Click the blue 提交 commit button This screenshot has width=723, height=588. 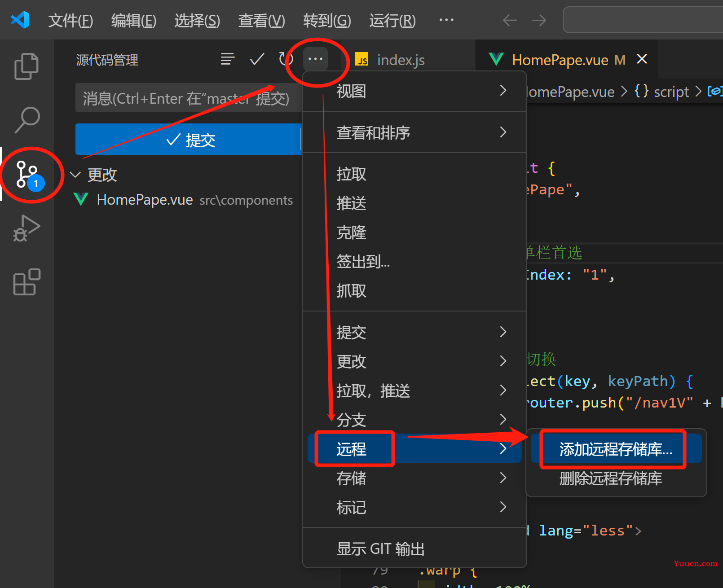click(x=189, y=140)
